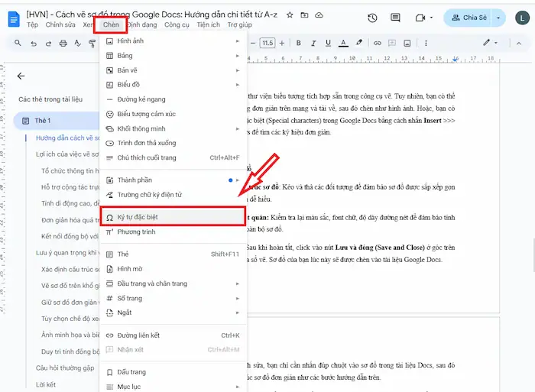Open the account avatar L

(x=522, y=18)
